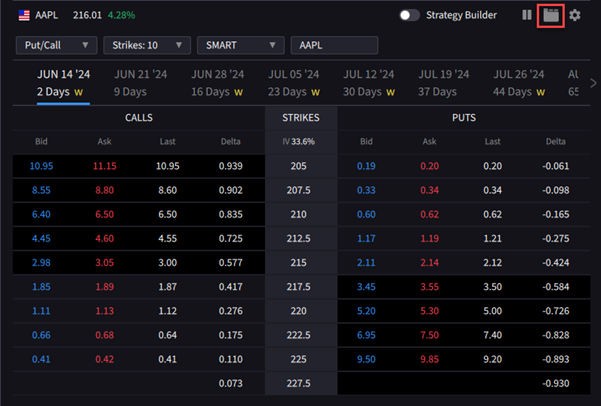
Task: Click put ask 2.14 at strike 215
Action: coord(429,263)
